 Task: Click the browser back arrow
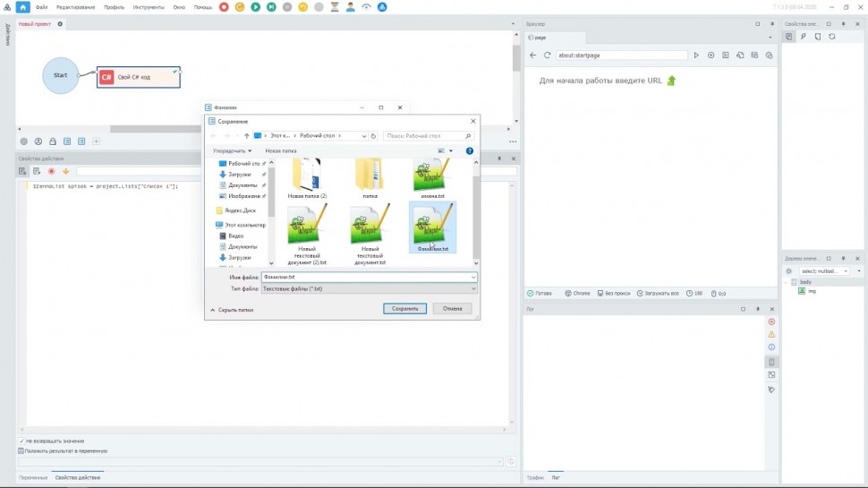point(533,56)
